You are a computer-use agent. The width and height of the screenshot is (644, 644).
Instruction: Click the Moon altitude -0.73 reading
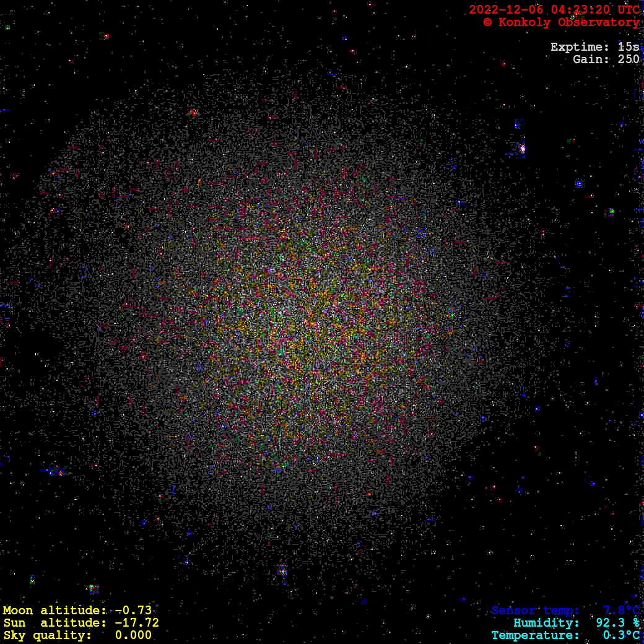click(x=77, y=611)
